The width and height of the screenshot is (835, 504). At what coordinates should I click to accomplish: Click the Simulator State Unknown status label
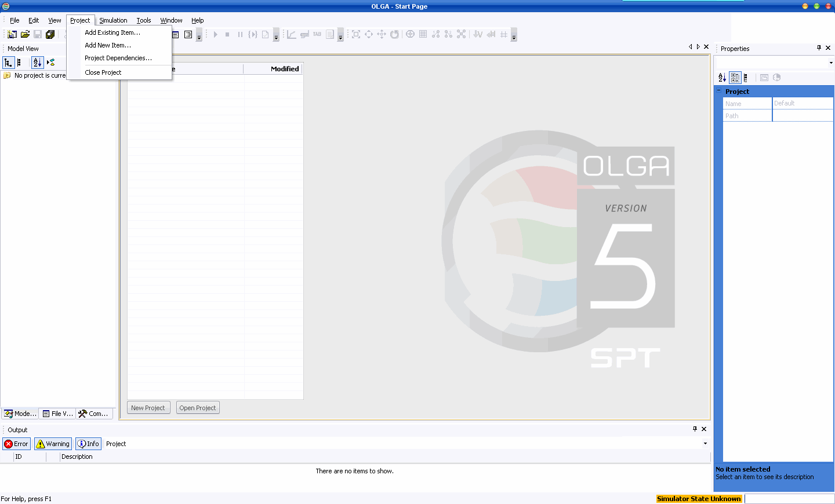[x=699, y=499]
